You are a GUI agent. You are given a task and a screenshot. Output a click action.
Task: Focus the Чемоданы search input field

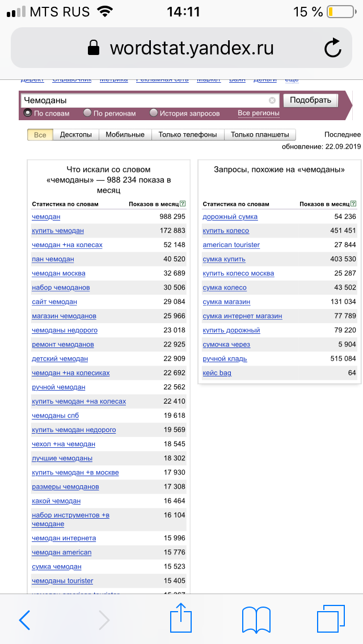150,101
